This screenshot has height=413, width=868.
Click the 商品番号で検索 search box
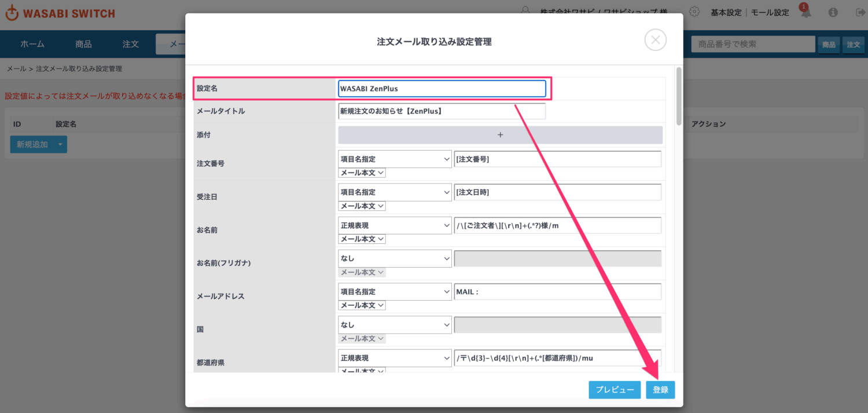tap(753, 44)
